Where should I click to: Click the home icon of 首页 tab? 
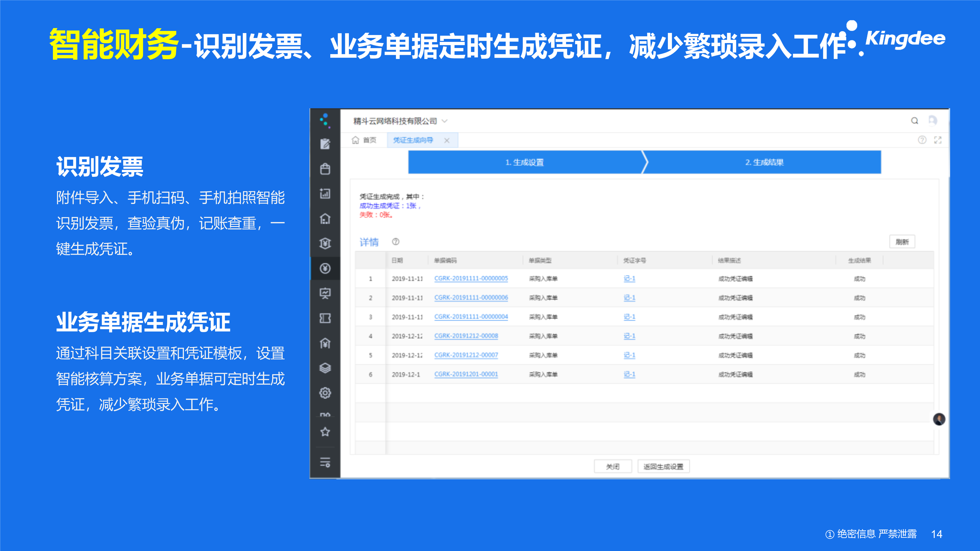(x=355, y=140)
